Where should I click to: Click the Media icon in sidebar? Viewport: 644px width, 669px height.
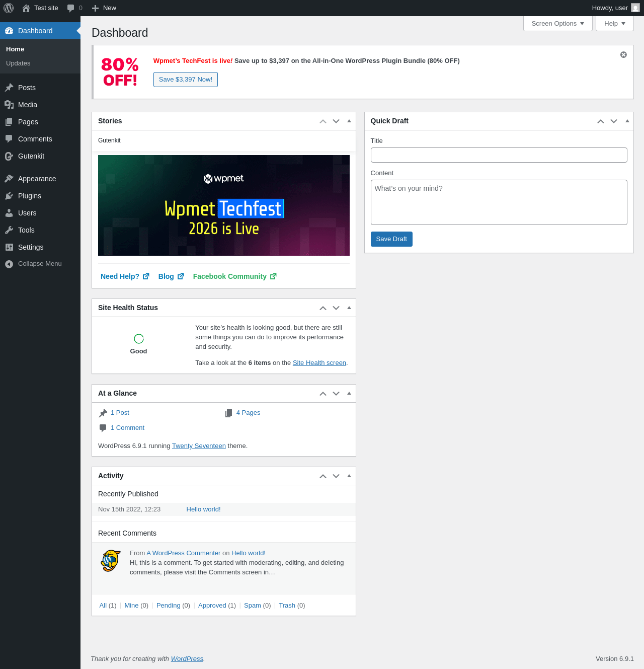point(9,105)
